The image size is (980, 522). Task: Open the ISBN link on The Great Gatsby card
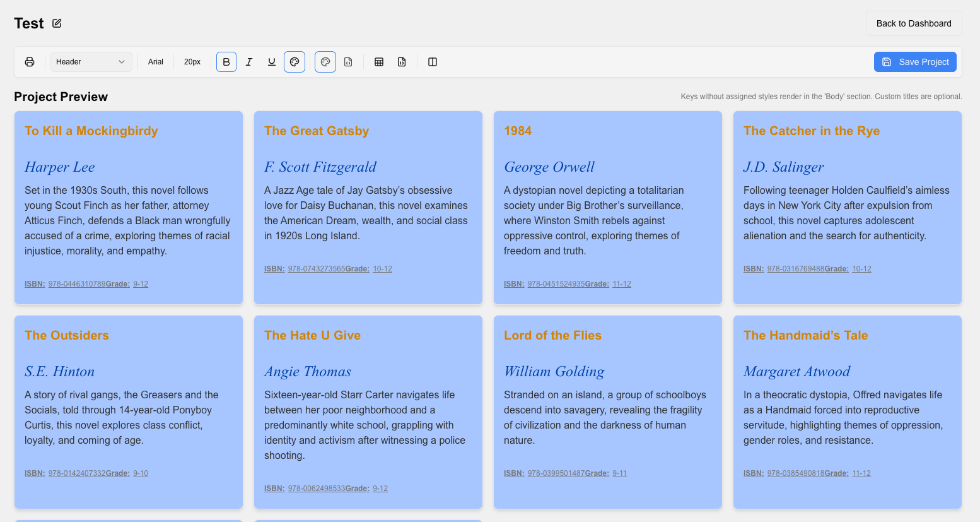tap(315, 268)
